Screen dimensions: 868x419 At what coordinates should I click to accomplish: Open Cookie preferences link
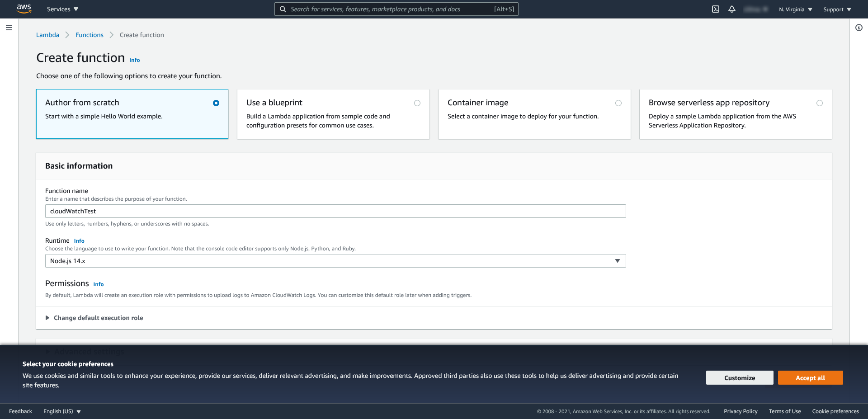pos(835,411)
